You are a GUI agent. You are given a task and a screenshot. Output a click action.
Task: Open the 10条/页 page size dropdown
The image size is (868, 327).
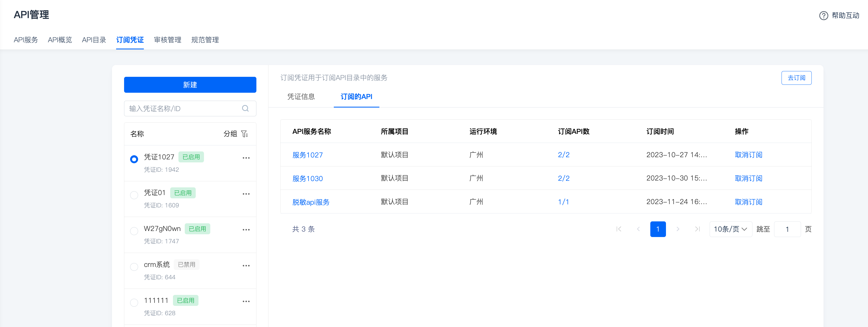(730, 229)
